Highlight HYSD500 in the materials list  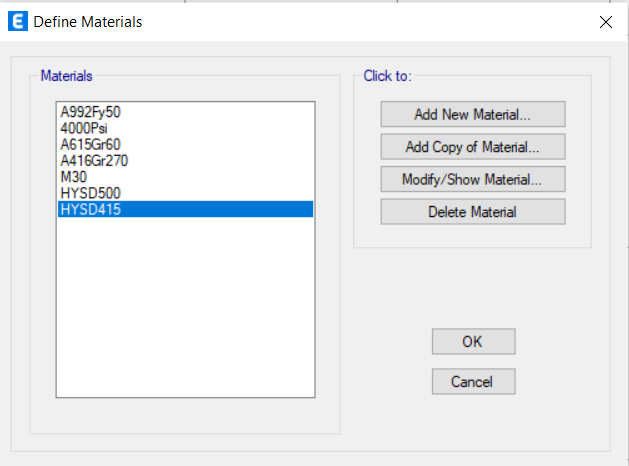point(185,193)
